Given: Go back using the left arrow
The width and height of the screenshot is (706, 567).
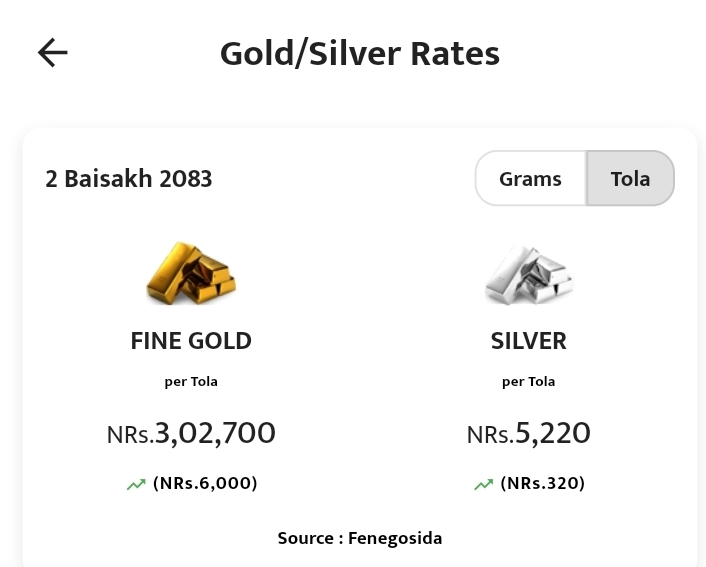Looking at the screenshot, I should [52, 53].
